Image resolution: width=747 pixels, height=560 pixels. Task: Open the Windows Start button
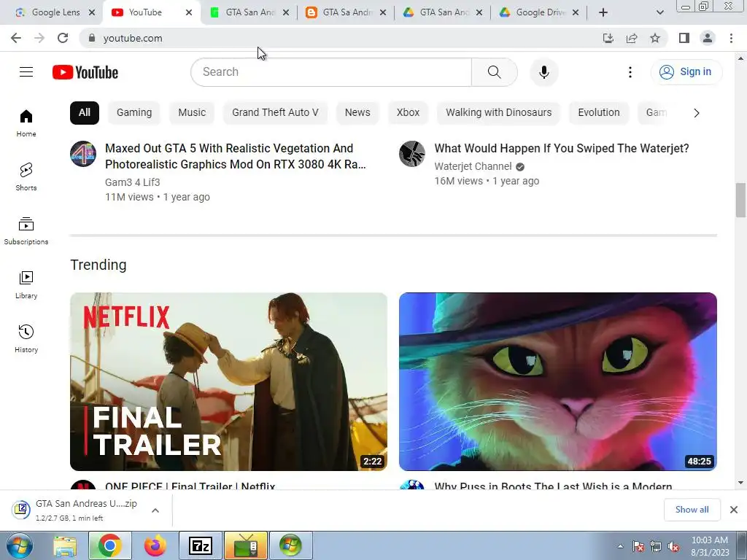[20, 545]
